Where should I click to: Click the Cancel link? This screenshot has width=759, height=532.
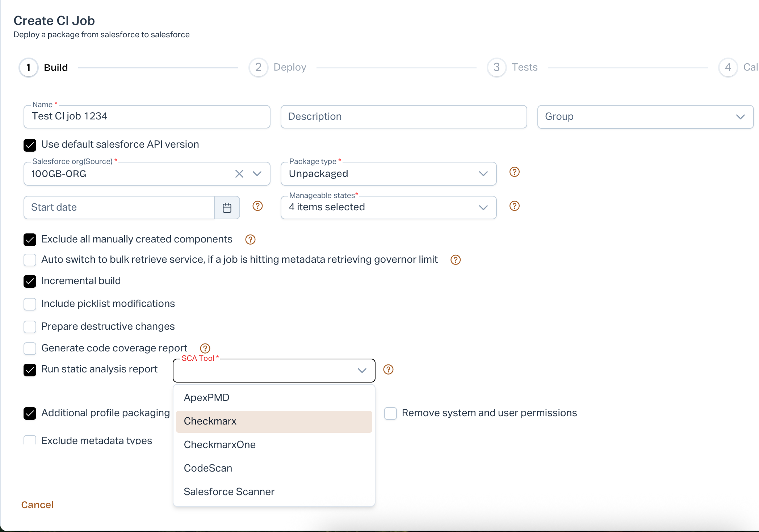(37, 505)
